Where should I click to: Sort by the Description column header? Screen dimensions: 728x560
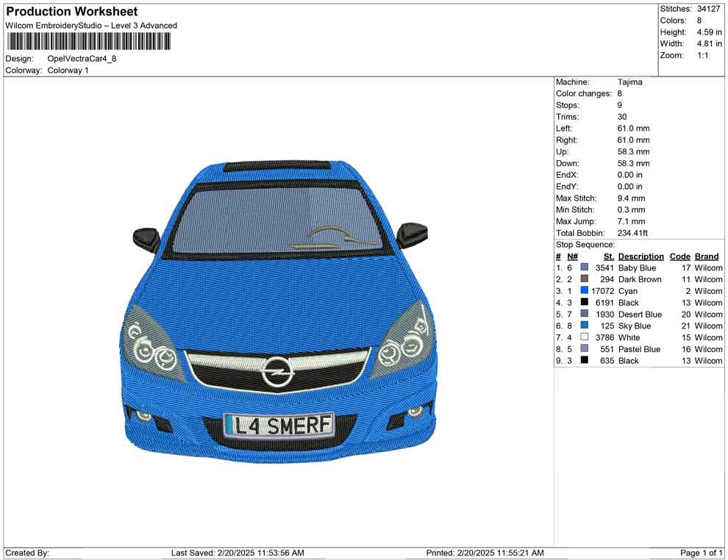pos(640,256)
